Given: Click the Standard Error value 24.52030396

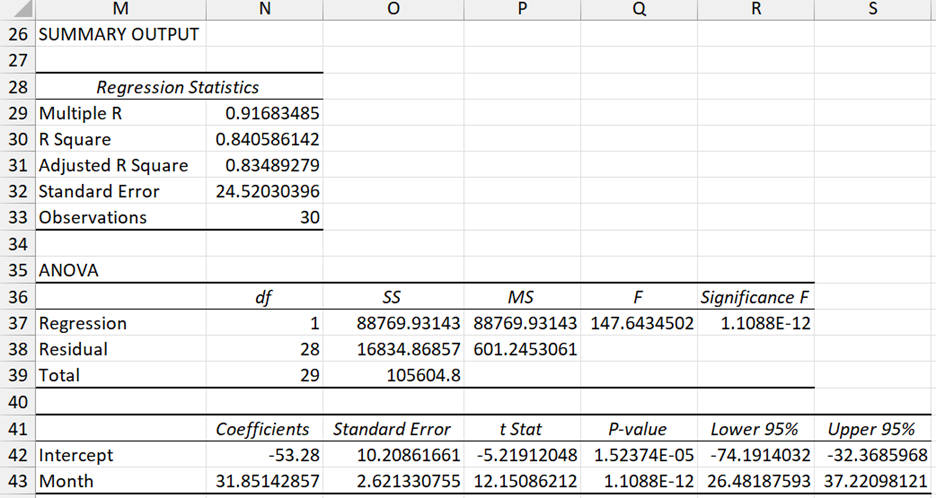Looking at the screenshot, I should 267,192.
